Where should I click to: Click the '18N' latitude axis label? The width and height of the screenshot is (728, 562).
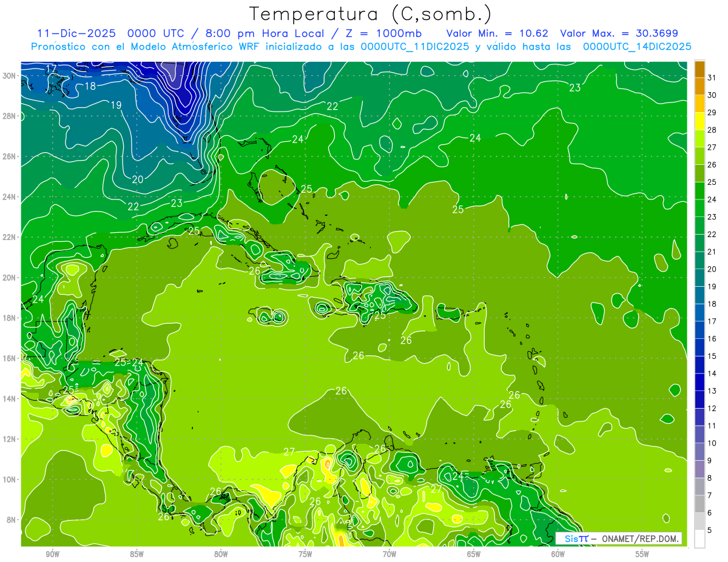8,318
